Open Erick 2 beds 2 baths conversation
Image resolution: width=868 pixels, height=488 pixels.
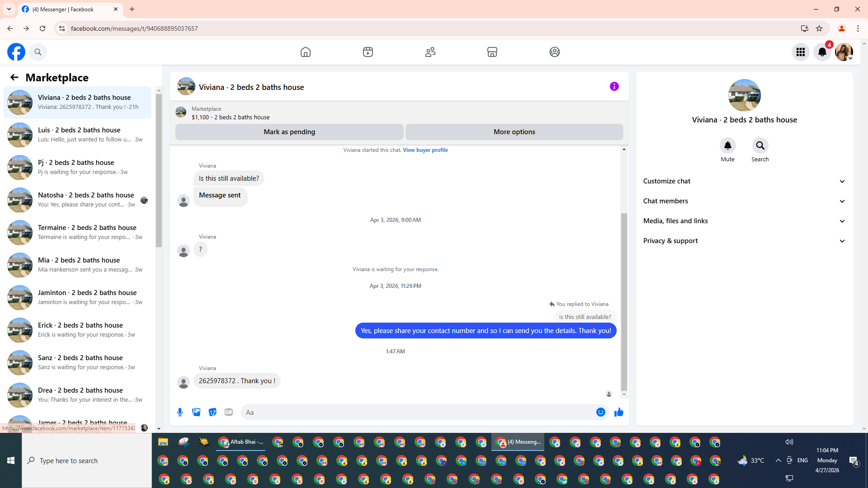click(77, 330)
